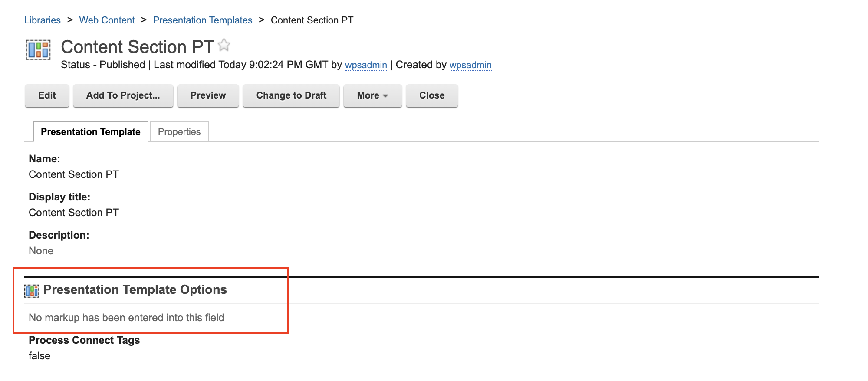Toggle the favorite star next to the title
868x381 pixels.
point(224,45)
